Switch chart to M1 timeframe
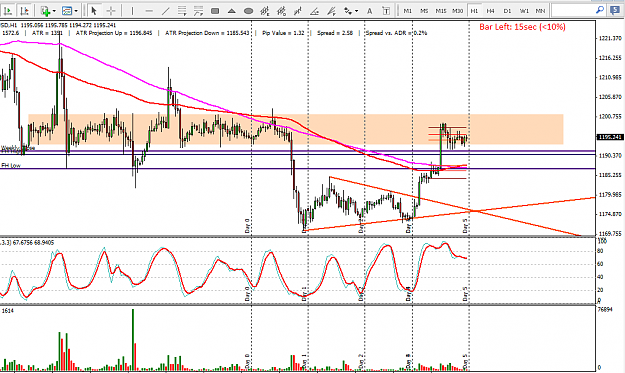625x373 pixels. click(x=407, y=11)
